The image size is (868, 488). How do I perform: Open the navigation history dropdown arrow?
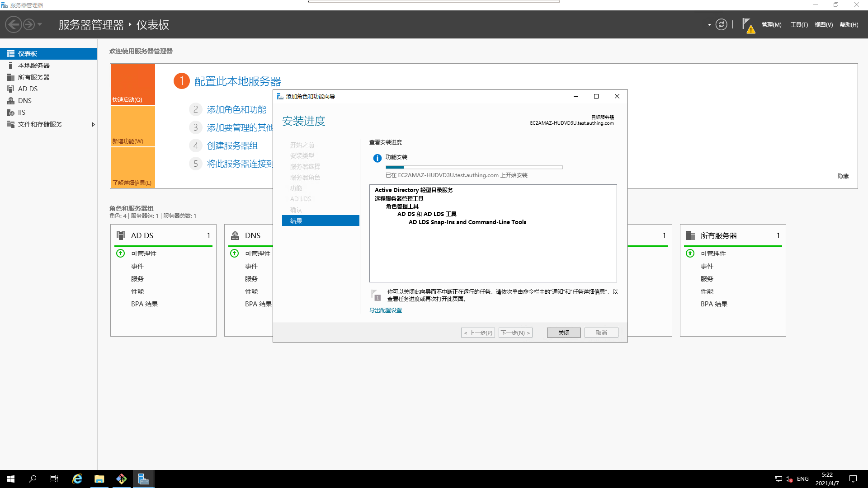pyautogui.click(x=40, y=24)
